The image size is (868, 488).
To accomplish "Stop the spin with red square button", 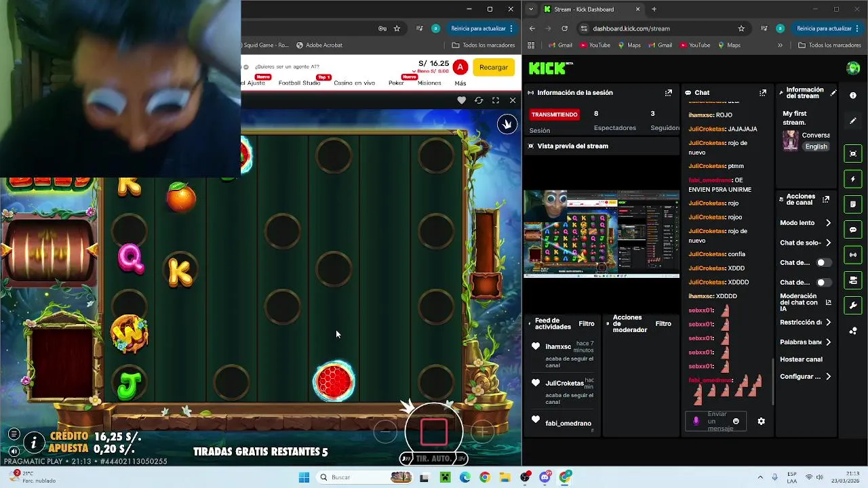I will pyautogui.click(x=434, y=432).
